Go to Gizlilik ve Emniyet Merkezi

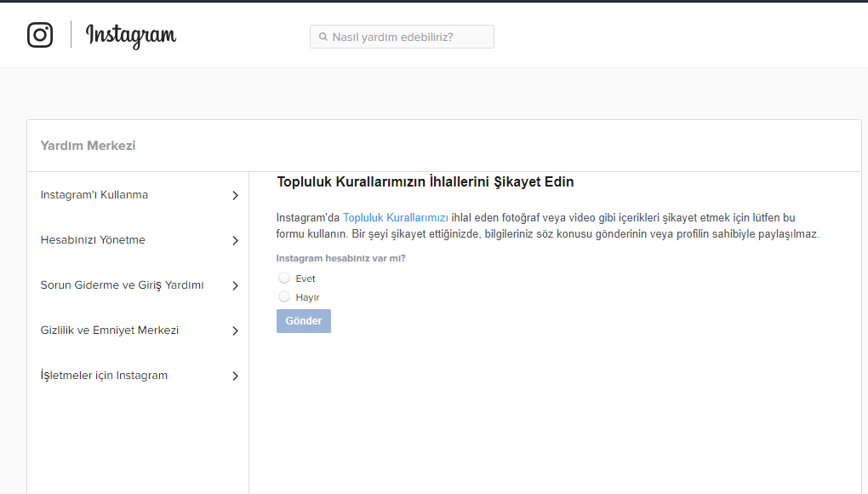coord(110,330)
